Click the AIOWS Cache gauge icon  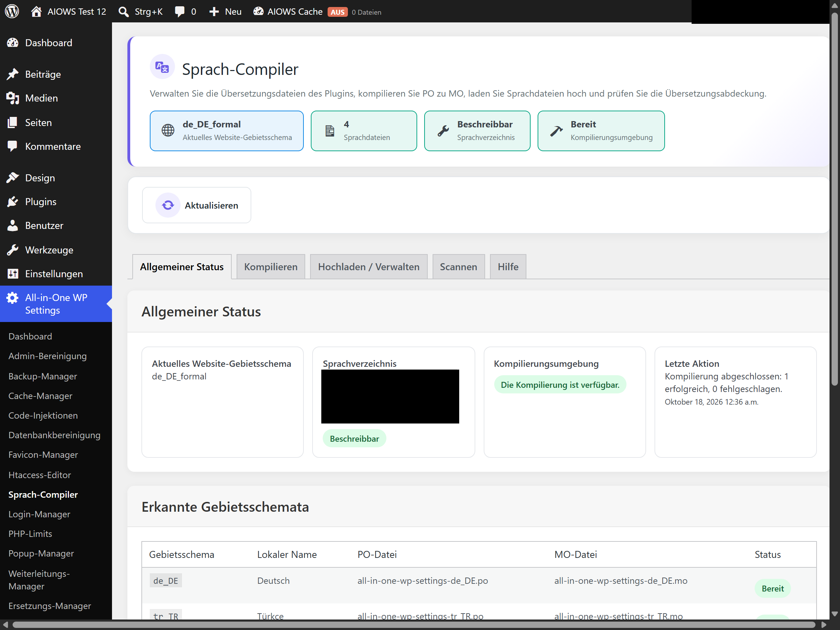click(258, 12)
